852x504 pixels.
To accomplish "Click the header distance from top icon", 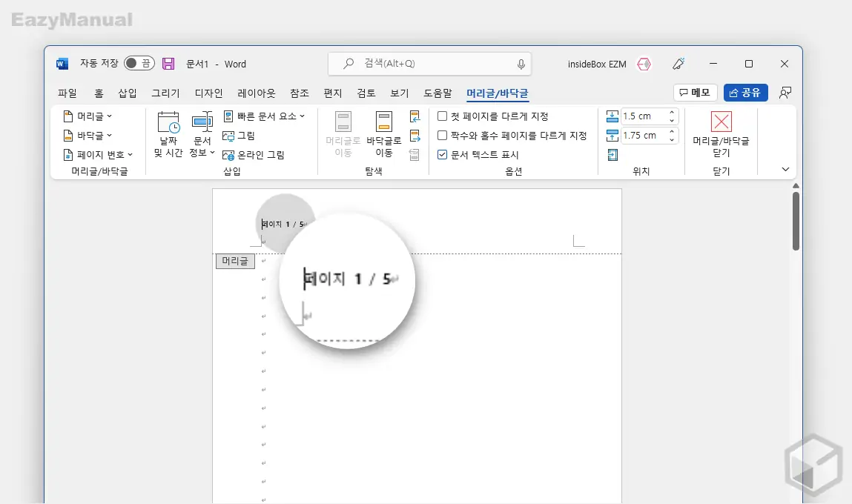I will [x=612, y=116].
